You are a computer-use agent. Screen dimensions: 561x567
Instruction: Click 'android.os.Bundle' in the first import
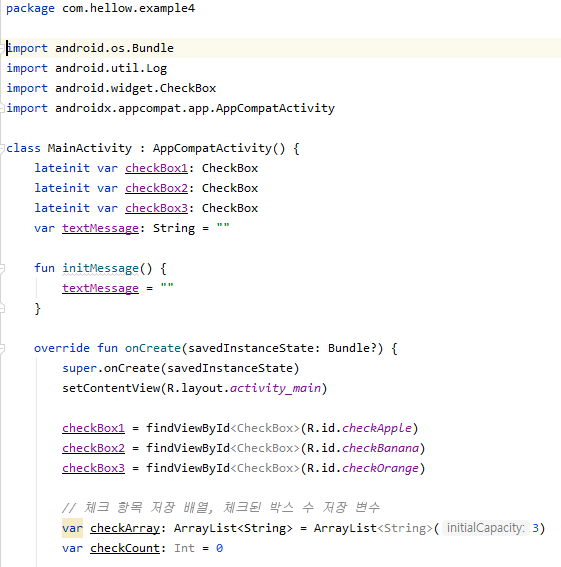(114, 48)
